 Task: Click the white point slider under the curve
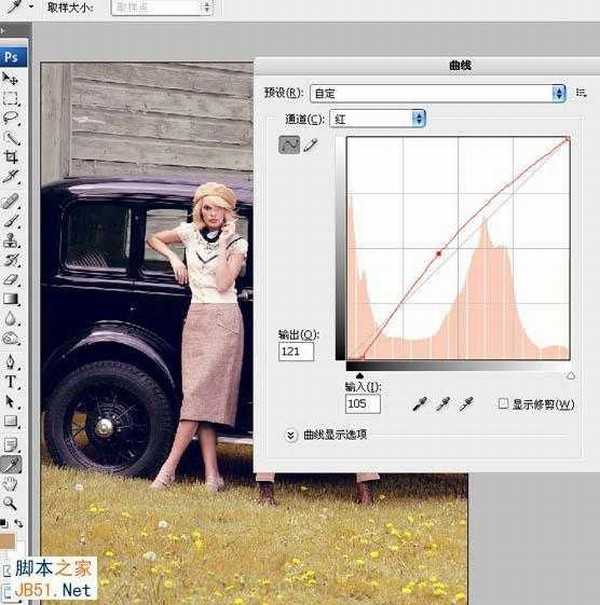[x=570, y=376]
